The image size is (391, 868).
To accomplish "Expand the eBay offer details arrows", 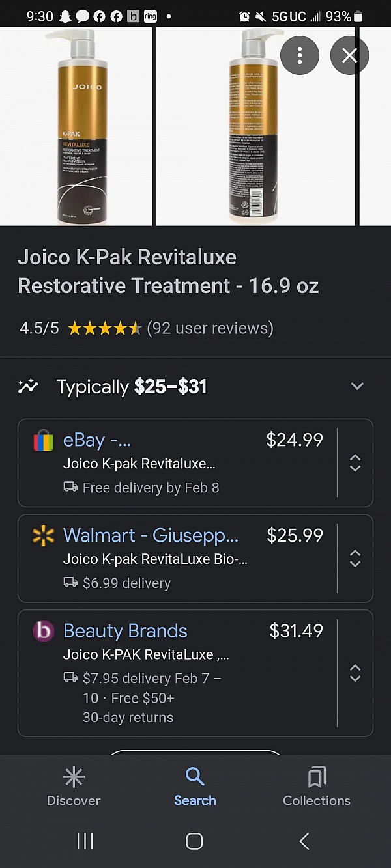I will tap(355, 463).
